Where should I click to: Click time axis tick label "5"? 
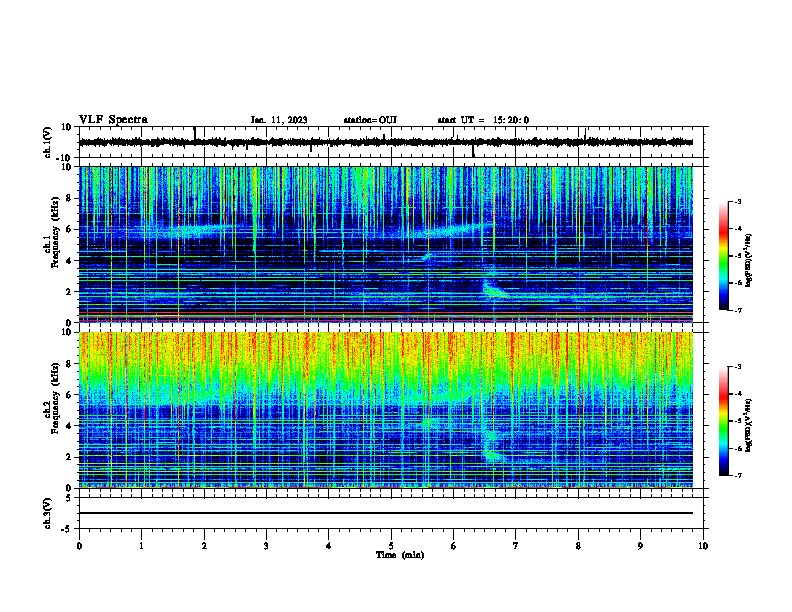pyautogui.click(x=391, y=546)
